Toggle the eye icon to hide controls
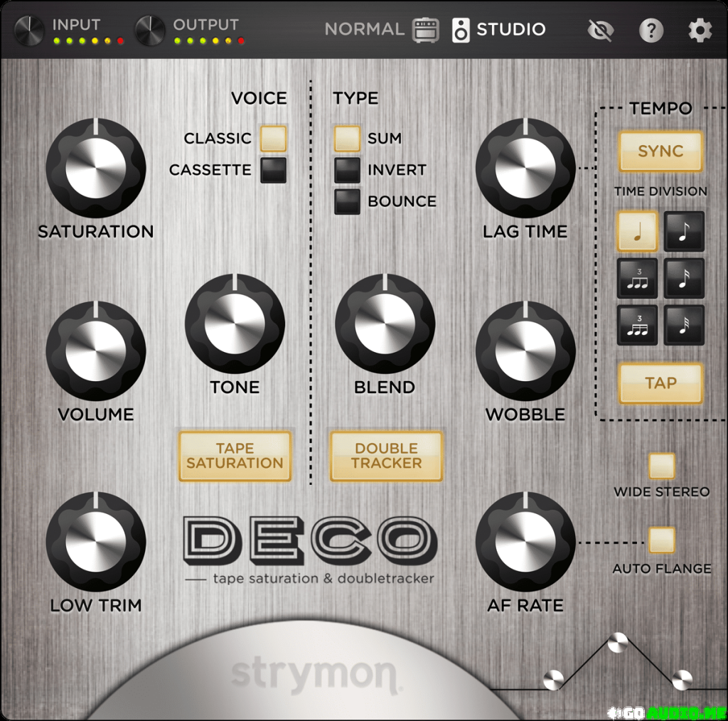Screen dimensions: 728x721 point(600,30)
